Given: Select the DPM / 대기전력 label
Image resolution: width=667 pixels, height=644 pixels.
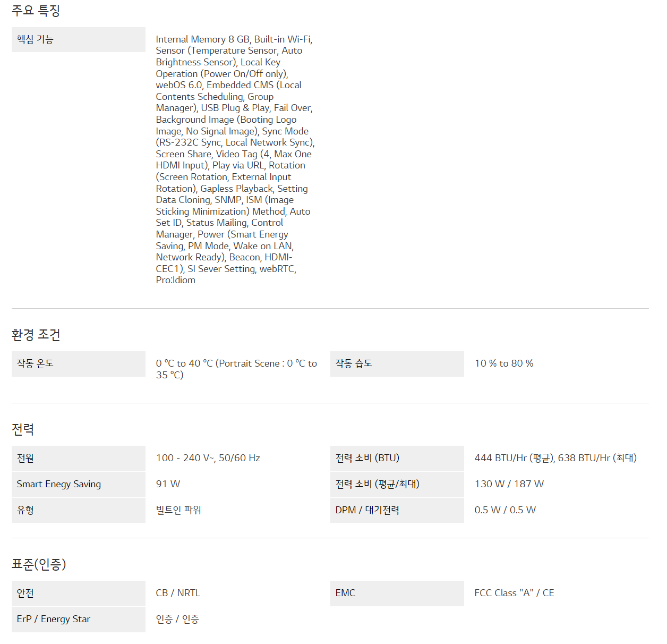Looking at the screenshot, I should coord(367,510).
